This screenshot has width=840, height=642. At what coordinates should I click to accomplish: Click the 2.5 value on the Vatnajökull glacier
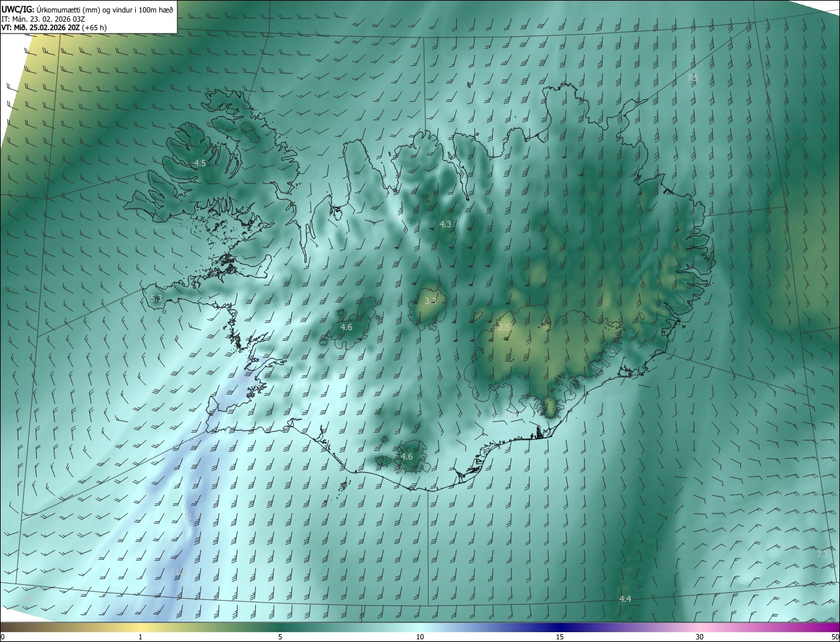point(504,326)
